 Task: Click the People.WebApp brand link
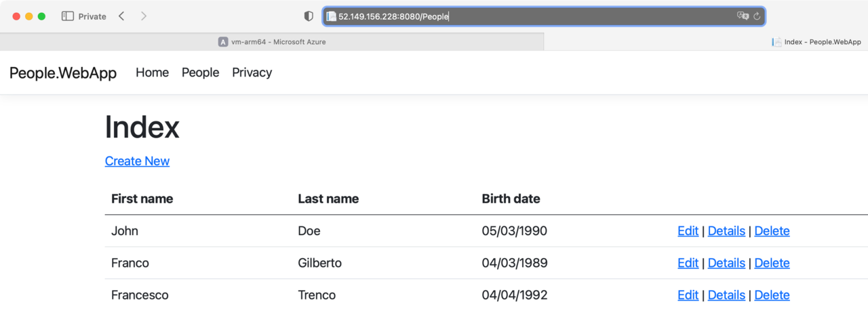point(63,73)
